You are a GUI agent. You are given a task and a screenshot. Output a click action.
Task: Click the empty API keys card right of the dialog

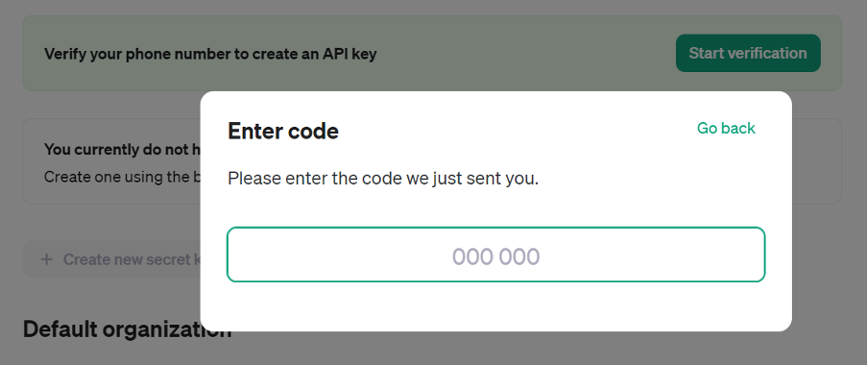[x=816, y=160]
